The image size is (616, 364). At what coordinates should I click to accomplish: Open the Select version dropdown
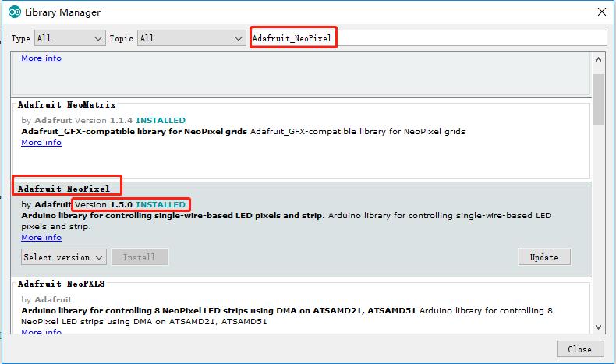coord(64,257)
